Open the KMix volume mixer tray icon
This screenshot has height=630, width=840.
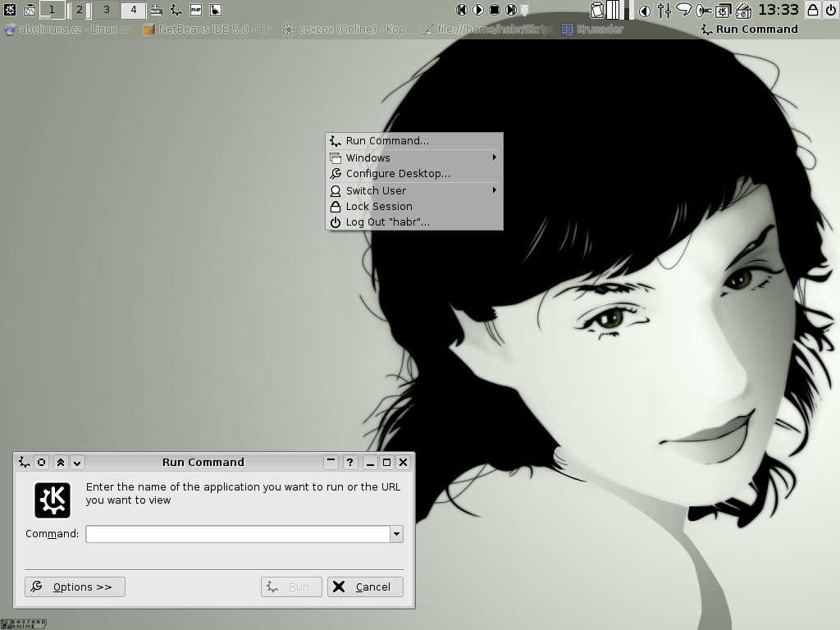[664, 10]
